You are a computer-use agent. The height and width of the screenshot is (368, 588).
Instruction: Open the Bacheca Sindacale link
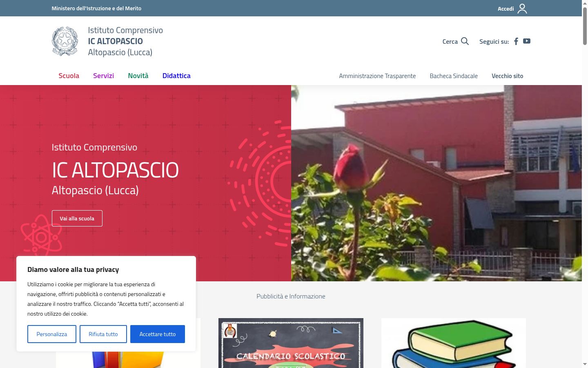click(454, 76)
